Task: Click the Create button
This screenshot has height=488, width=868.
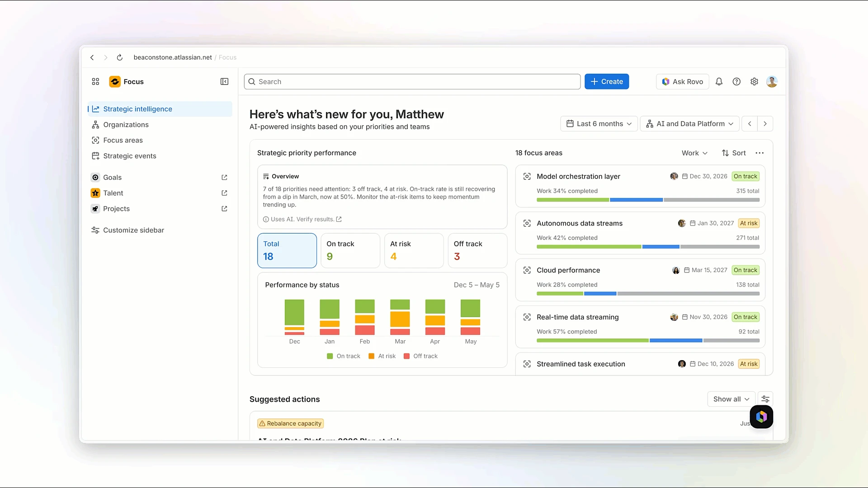Action: tap(607, 81)
